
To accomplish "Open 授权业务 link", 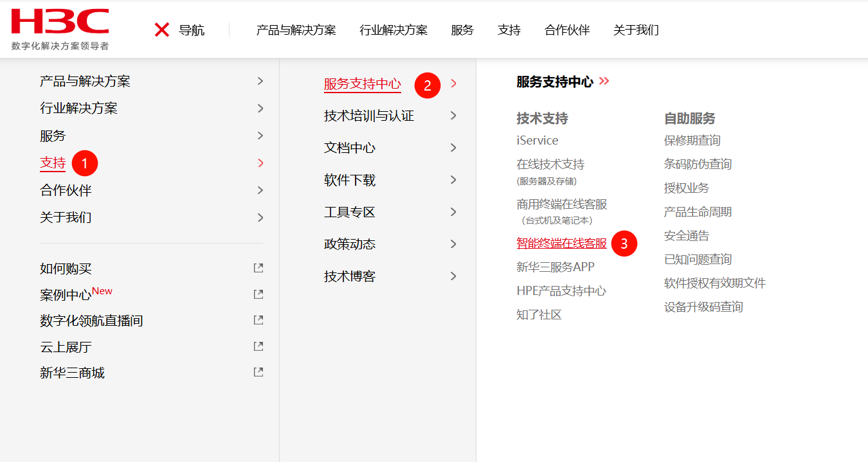I will [x=687, y=188].
